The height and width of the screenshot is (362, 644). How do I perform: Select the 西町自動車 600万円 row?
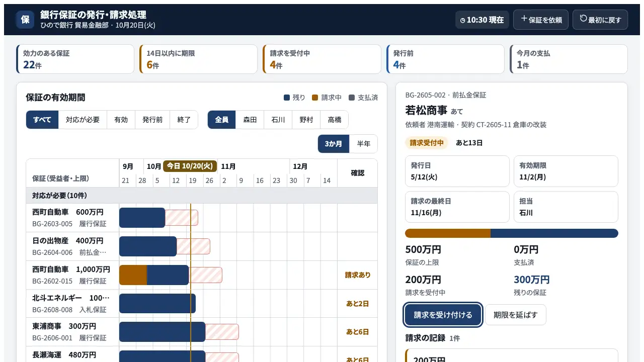tap(202, 218)
